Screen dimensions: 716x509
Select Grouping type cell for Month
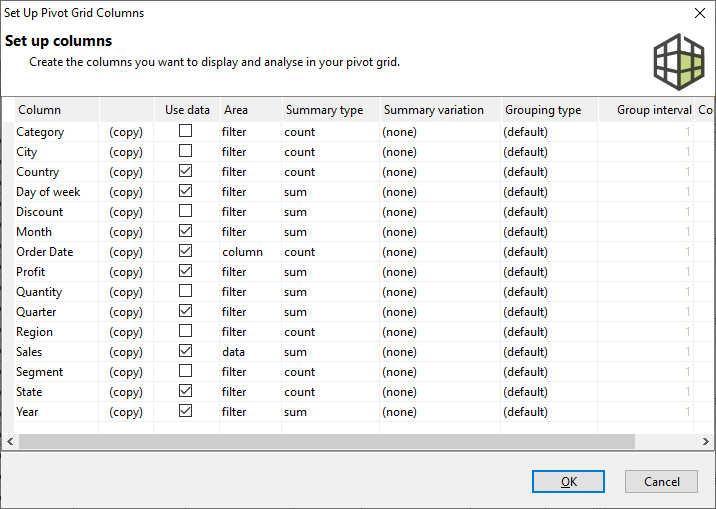(548, 232)
